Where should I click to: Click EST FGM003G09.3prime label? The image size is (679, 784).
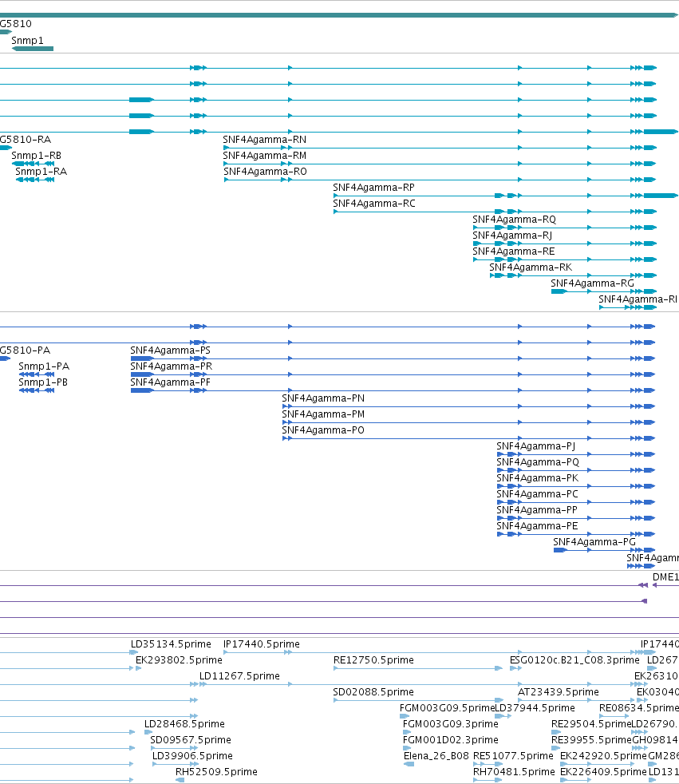coord(451,724)
